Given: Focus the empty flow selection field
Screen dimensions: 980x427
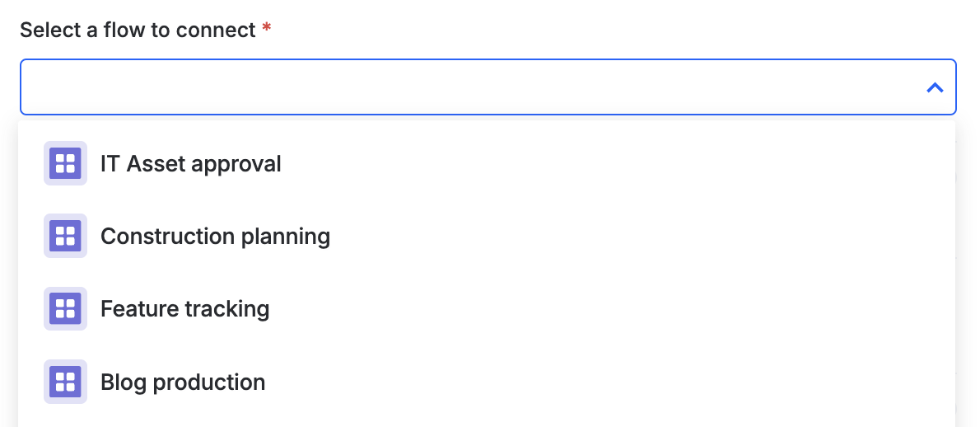Looking at the screenshot, I should tap(488, 87).
